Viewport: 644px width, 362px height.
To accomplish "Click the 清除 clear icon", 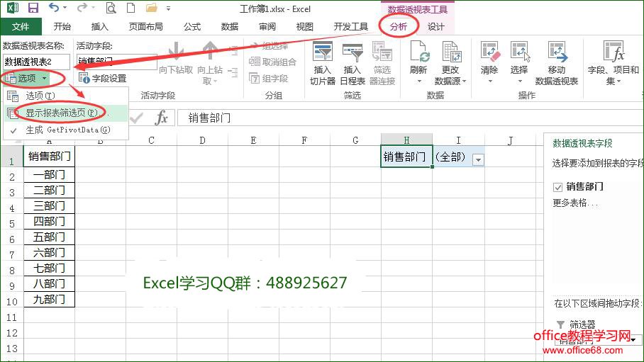I will pos(489,52).
